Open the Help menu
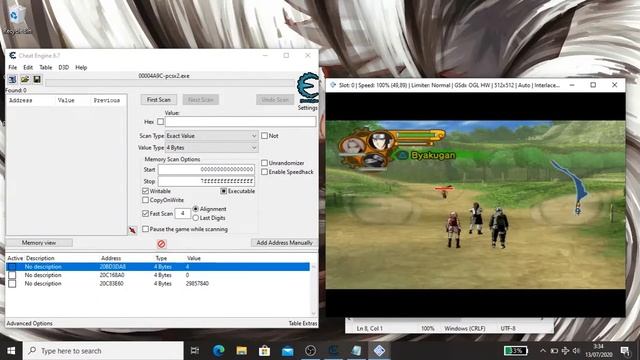The height and width of the screenshot is (360, 640). [x=81, y=67]
